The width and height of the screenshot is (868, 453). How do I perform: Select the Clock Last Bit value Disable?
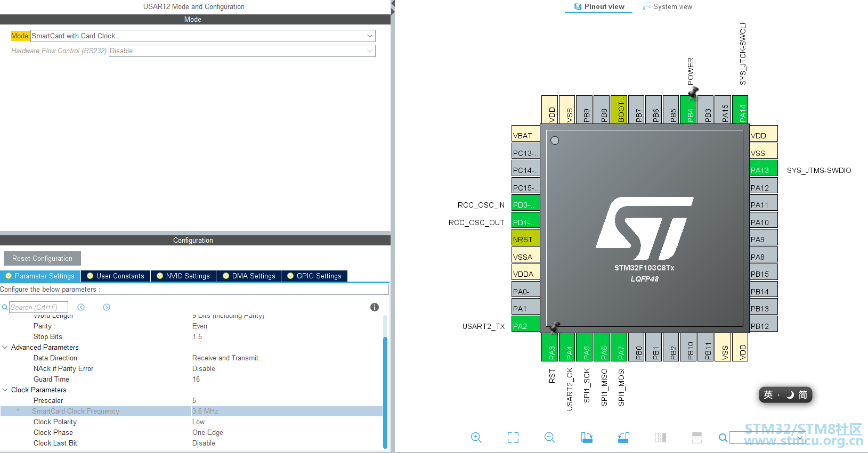coord(204,443)
